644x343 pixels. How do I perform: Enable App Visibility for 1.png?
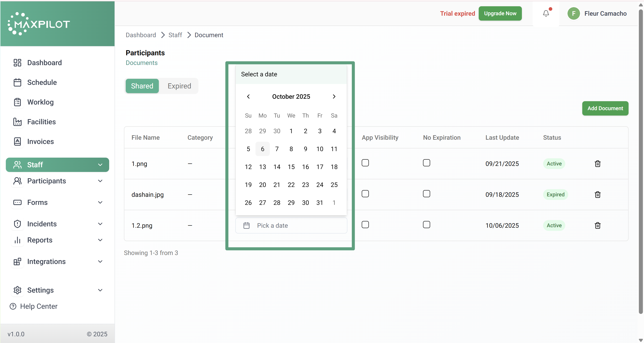[x=365, y=163]
